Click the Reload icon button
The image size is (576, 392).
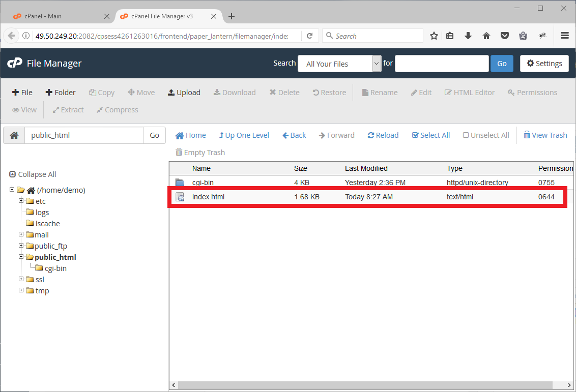point(383,135)
